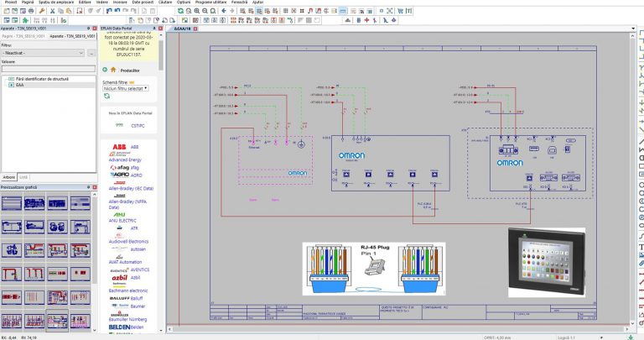
Task: Click the blue Back arrow navigation icon
Action: [x=224, y=11]
